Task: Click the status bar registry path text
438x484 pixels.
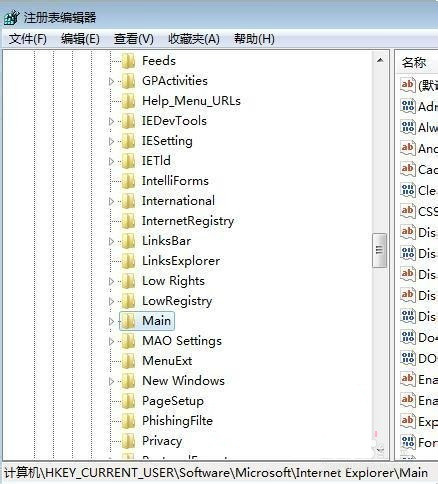Action: tap(216, 473)
